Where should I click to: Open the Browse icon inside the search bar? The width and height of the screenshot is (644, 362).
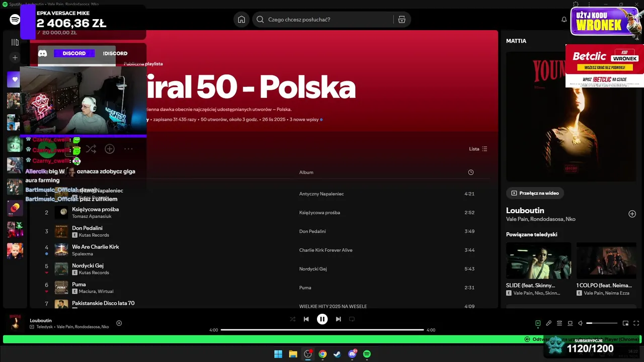click(401, 20)
